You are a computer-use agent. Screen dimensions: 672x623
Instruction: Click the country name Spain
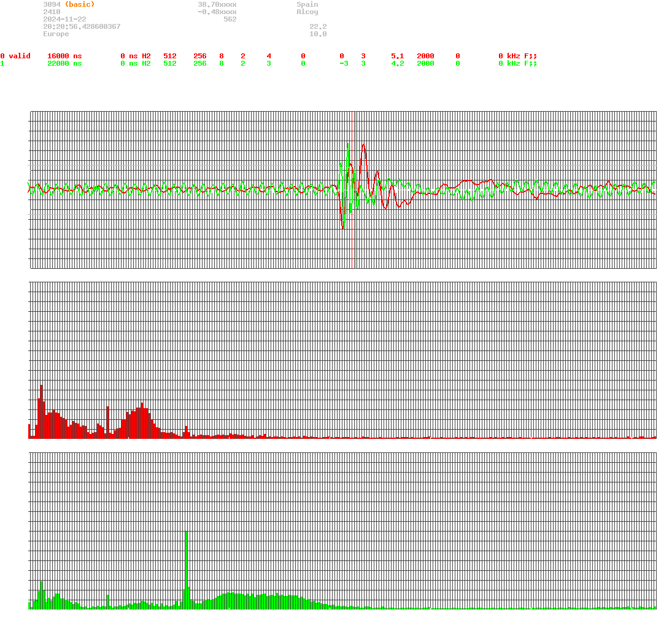(307, 4)
